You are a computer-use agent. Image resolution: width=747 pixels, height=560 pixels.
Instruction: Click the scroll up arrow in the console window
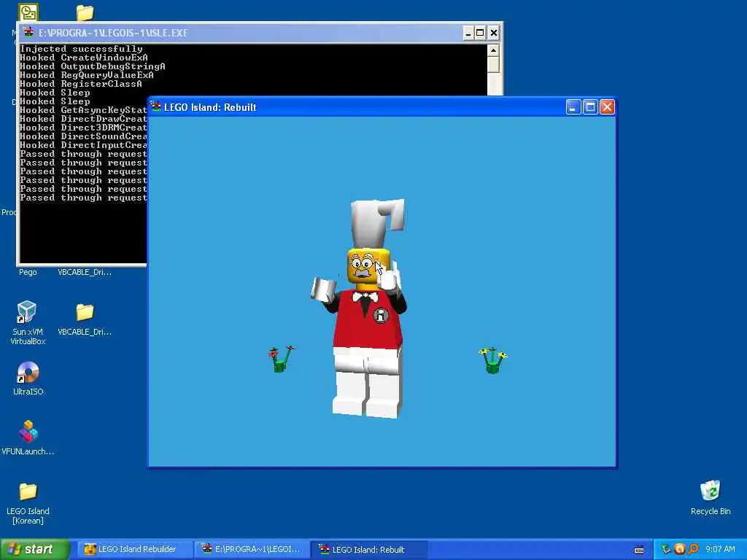(x=494, y=50)
